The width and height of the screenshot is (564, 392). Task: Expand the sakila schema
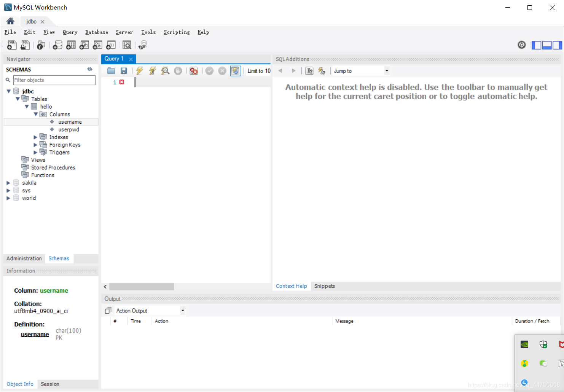[8, 183]
